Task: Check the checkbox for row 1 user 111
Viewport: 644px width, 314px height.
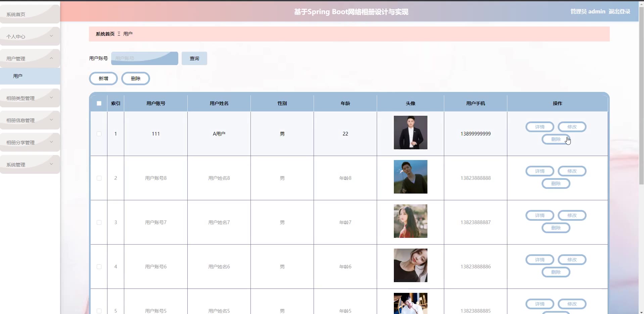Action: pos(99,134)
